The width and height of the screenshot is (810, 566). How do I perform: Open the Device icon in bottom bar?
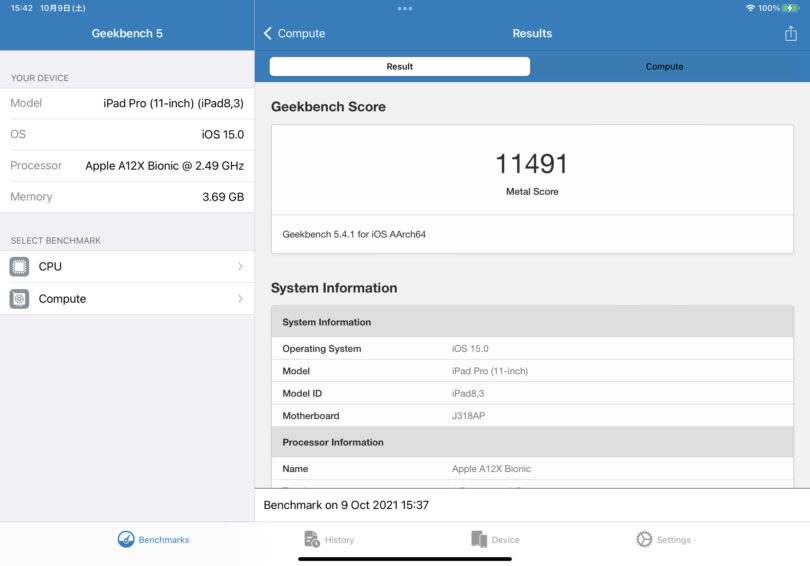(479, 539)
